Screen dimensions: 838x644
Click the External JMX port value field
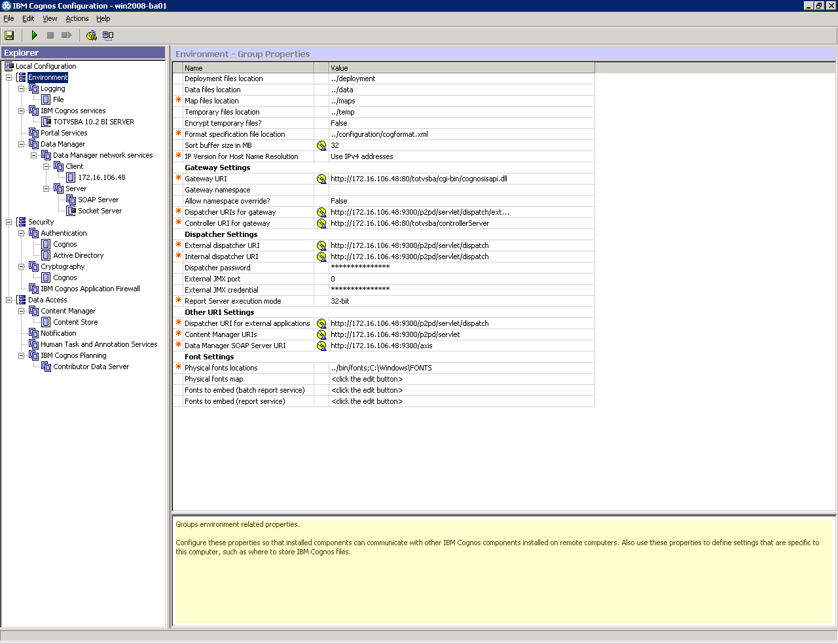tap(462, 279)
